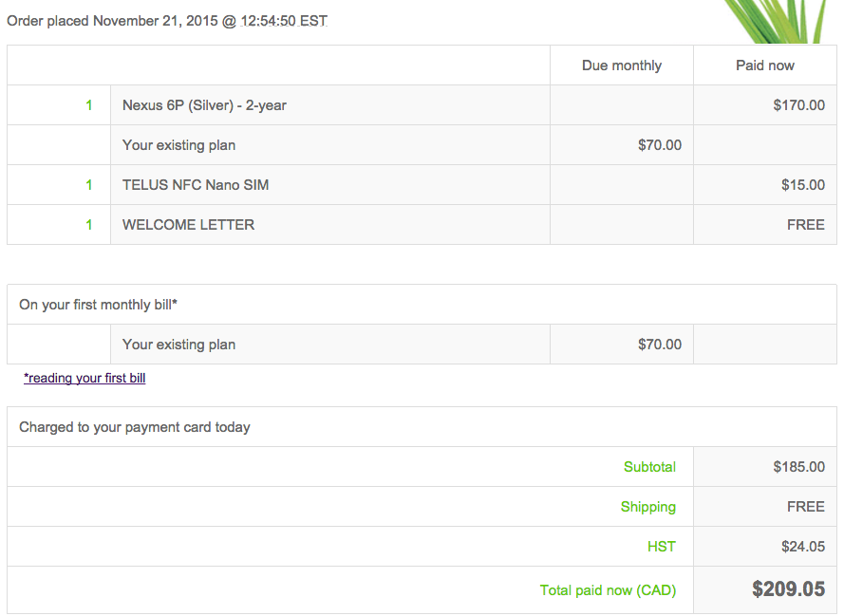Click "On your first monthly bill" heading
This screenshot has width=844, height=616.
point(98,305)
